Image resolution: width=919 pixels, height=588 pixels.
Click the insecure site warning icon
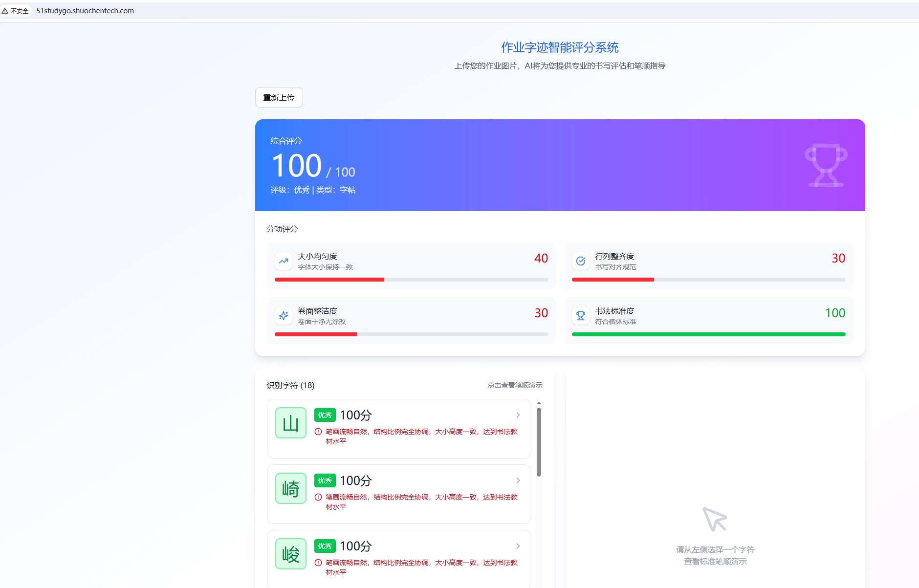(x=5, y=11)
